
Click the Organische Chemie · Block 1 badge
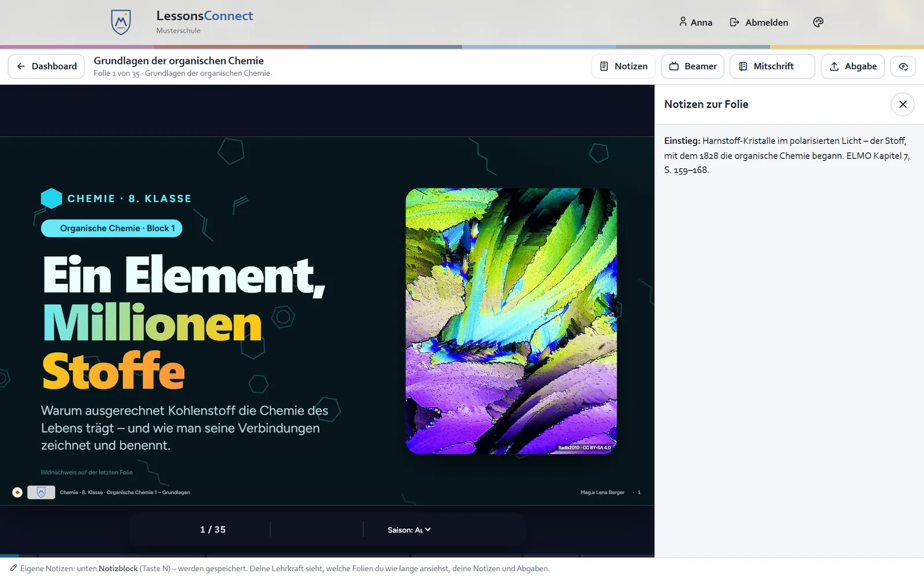click(111, 228)
